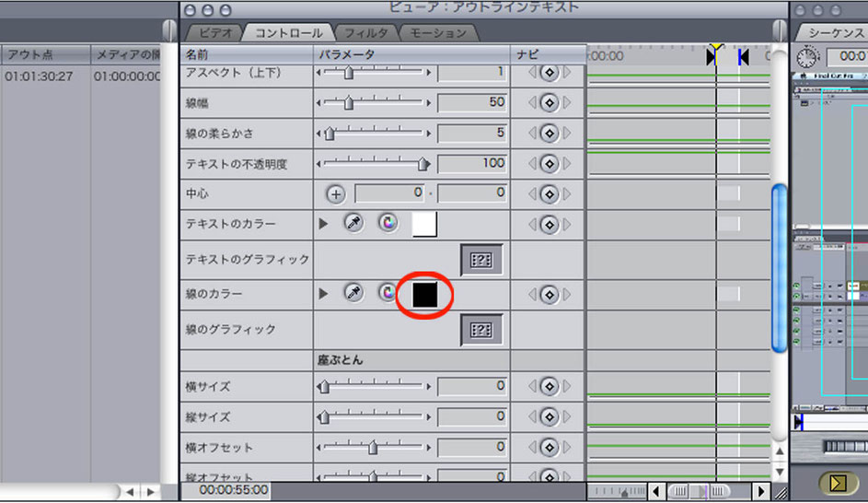Open the テキストのグラフィック clip well
Image resolution: width=868 pixels, height=503 pixels.
point(481,260)
